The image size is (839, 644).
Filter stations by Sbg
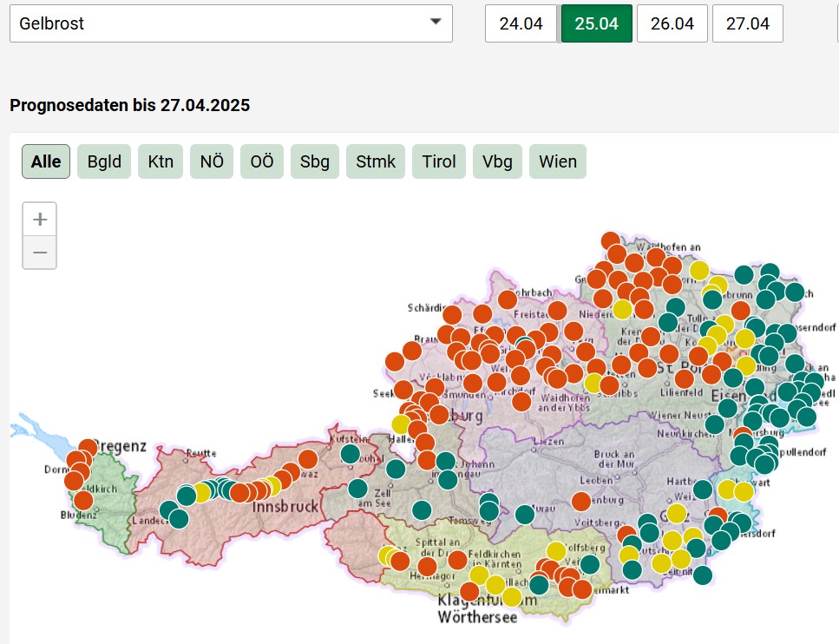[x=314, y=161]
